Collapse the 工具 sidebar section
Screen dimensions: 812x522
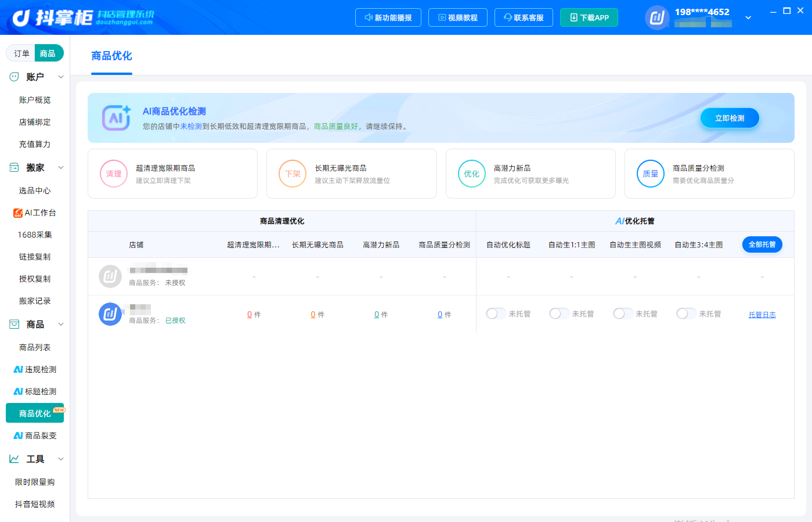tap(61, 459)
